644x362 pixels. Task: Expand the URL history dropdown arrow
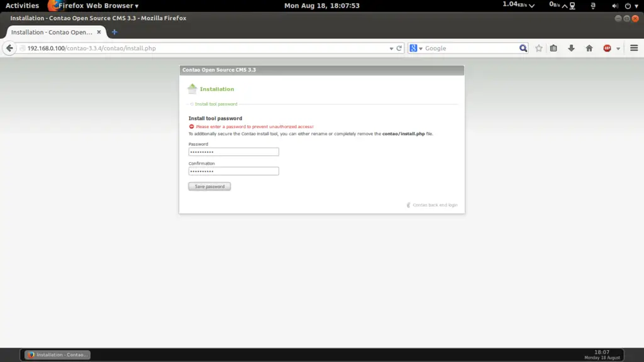[x=391, y=48]
